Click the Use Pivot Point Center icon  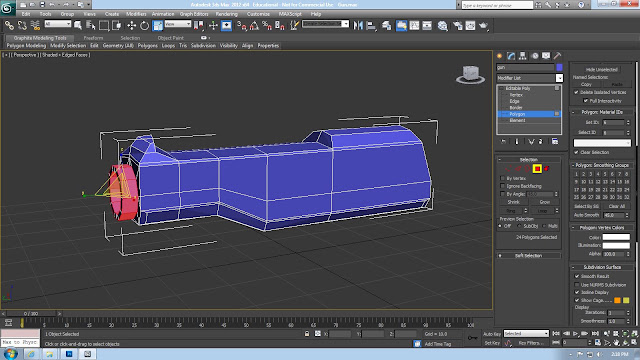coord(199,26)
